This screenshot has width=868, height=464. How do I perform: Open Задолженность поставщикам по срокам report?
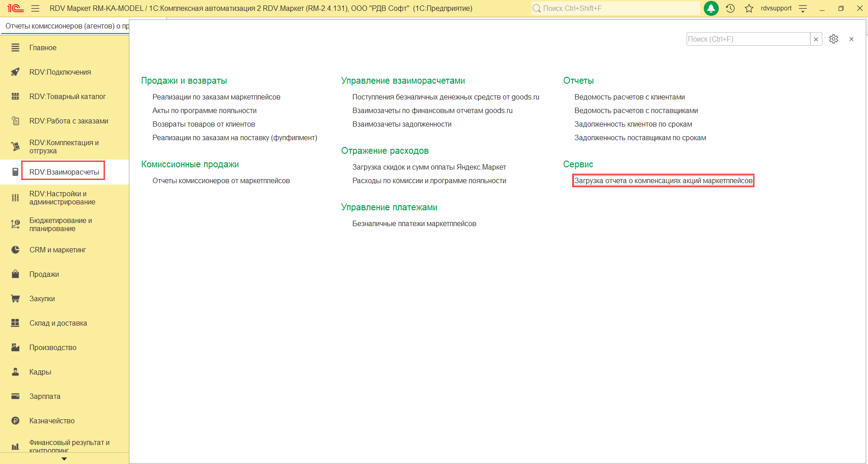[x=640, y=137]
